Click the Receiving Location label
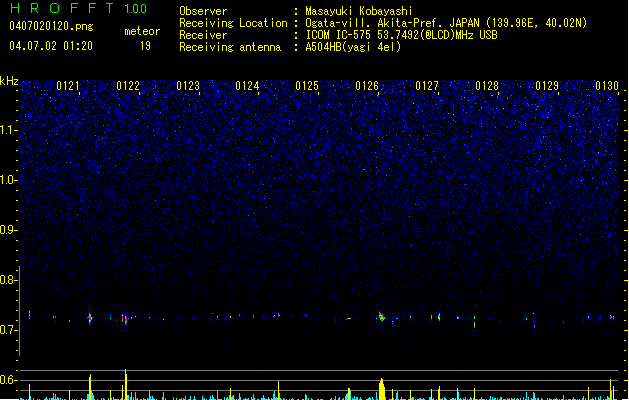 click(x=233, y=23)
